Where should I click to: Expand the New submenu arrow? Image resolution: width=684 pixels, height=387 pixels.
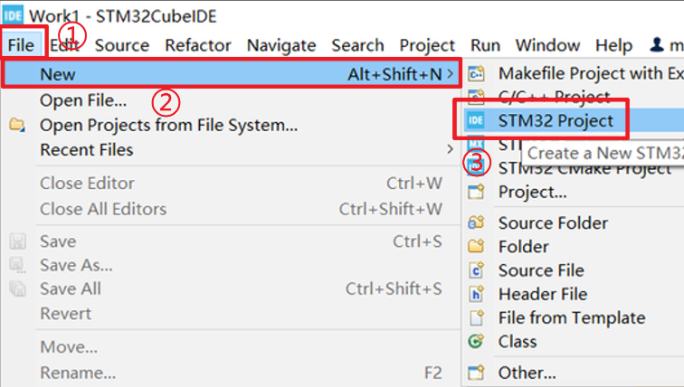pyautogui.click(x=450, y=74)
